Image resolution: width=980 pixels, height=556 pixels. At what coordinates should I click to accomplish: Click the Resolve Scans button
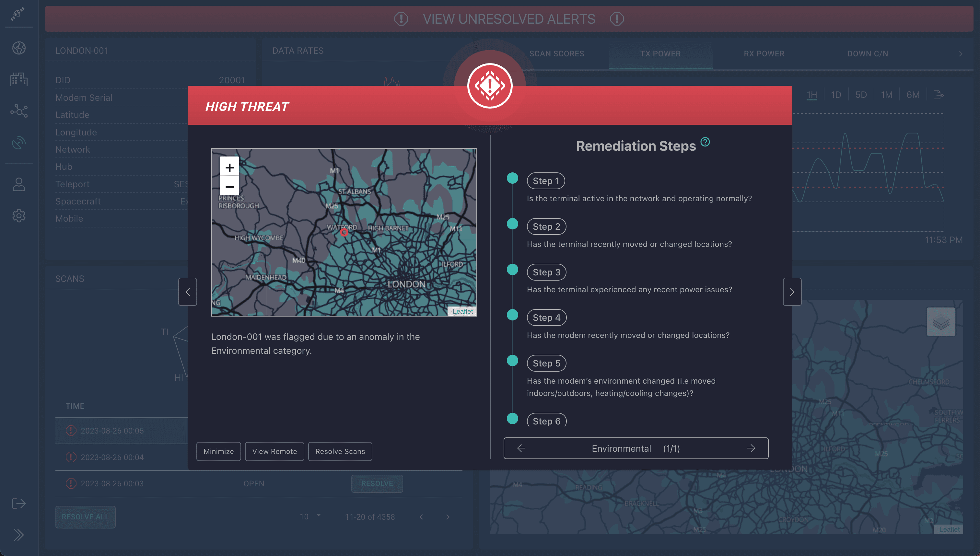[340, 451]
